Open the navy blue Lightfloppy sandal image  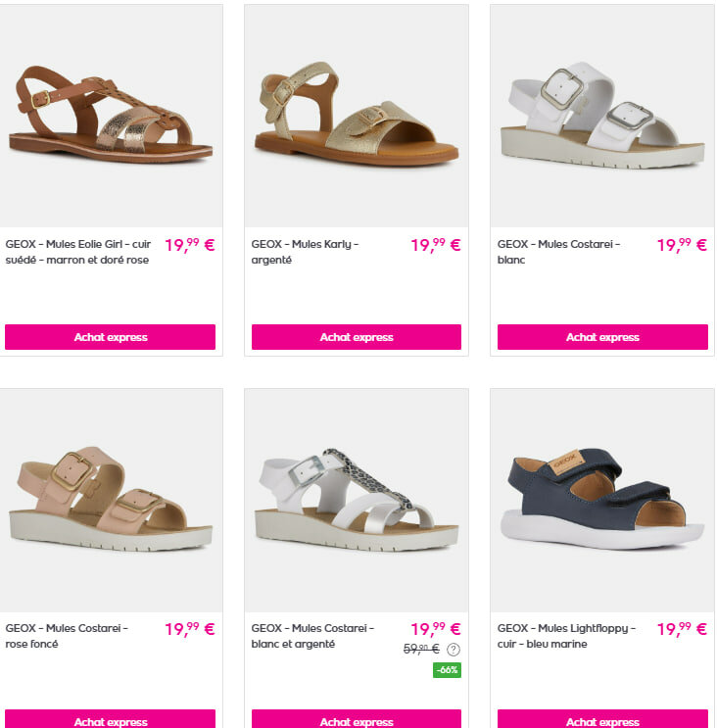[602, 501]
